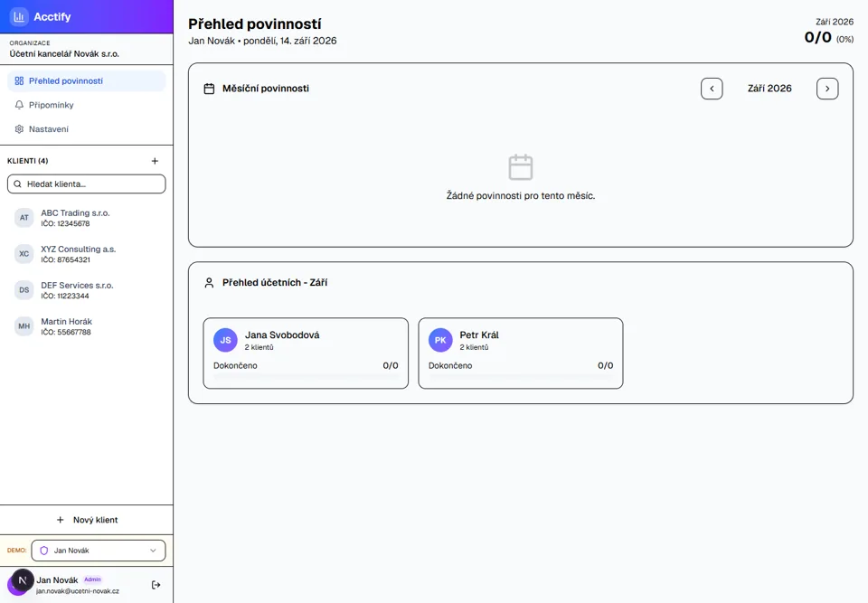The width and height of the screenshot is (868, 603).
Task: Open Petr Král accountant card
Action: pos(521,353)
